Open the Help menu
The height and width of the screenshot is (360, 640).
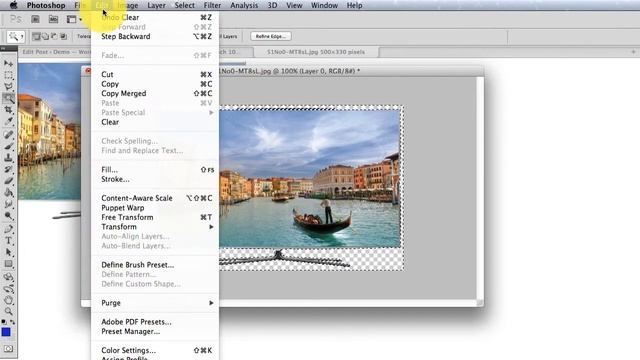(x=354, y=5)
